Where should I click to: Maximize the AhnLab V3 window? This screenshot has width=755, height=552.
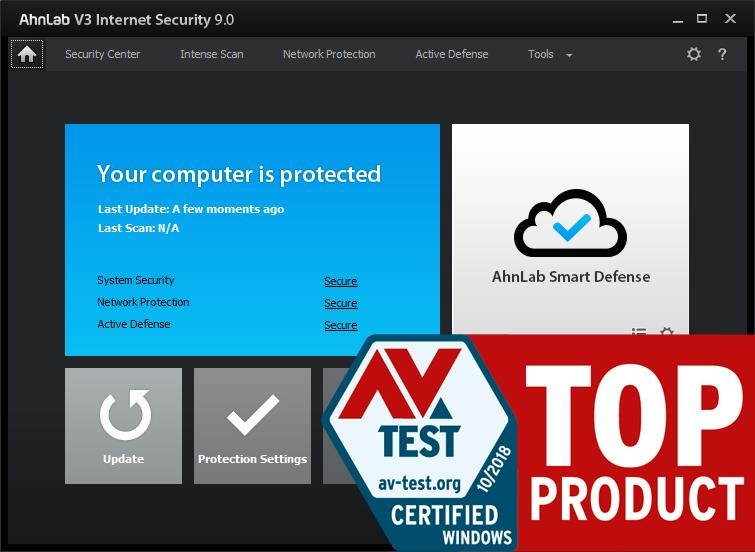[702, 18]
